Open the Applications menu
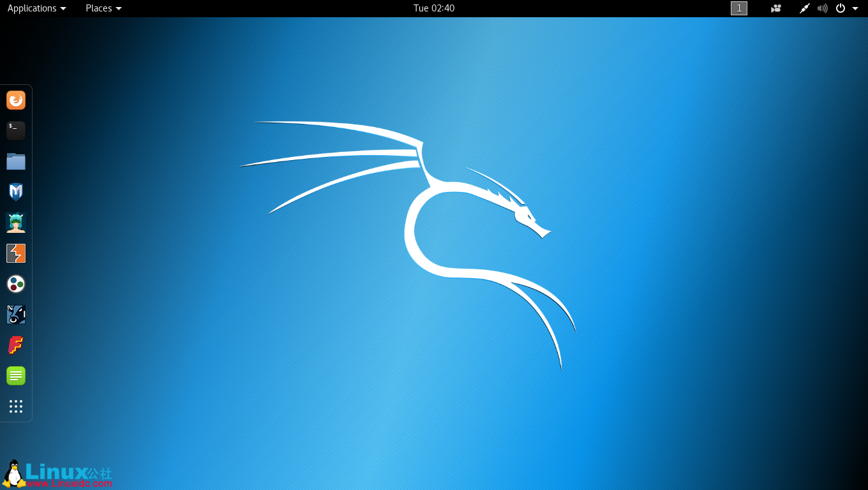868x490 pixels. (x=36, y=8)
